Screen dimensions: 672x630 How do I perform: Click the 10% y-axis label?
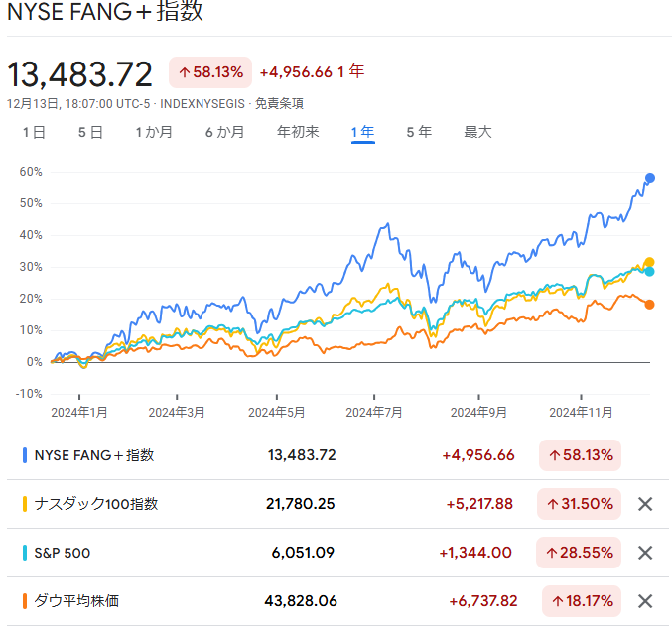31,330
